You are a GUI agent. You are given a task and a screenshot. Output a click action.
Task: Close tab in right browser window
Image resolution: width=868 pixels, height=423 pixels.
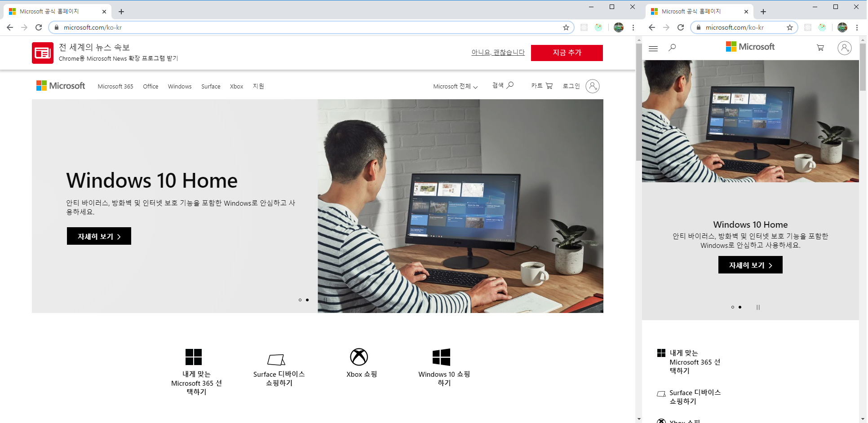(x=746, y=12)
